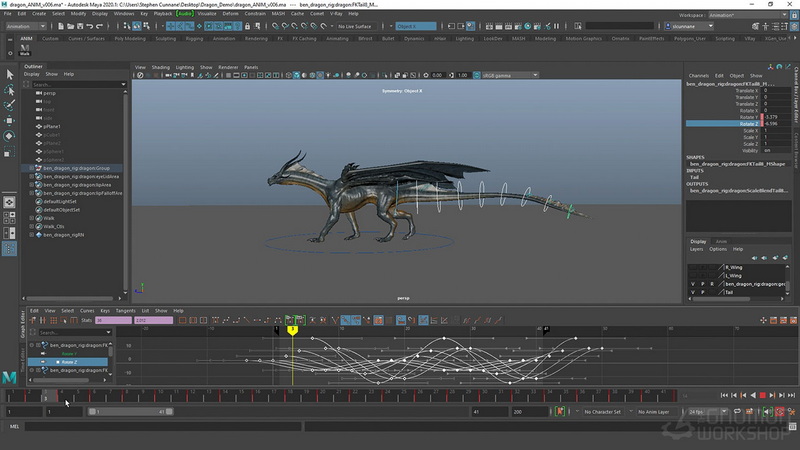This screenshot has width=800, height=450.
Task: Expand the ben_dragon_rigRN outliner node
Action: [32, 235]
